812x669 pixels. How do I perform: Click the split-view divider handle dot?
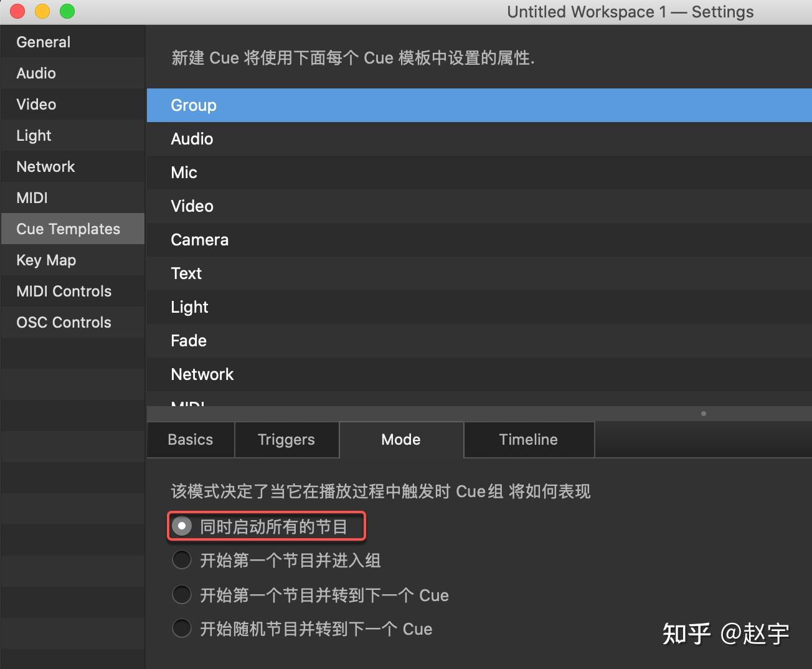point(704,414)
